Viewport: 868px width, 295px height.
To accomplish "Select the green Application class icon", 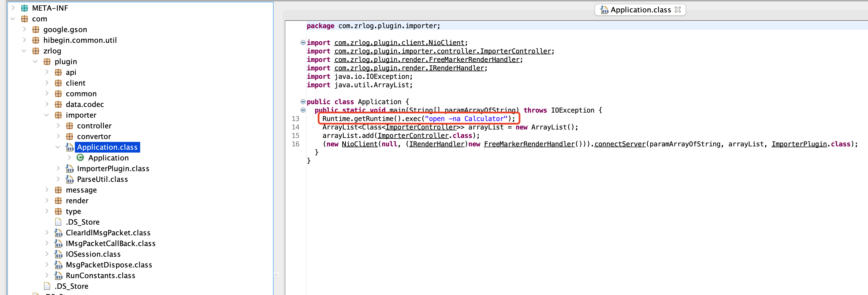I will pos(80,157).
